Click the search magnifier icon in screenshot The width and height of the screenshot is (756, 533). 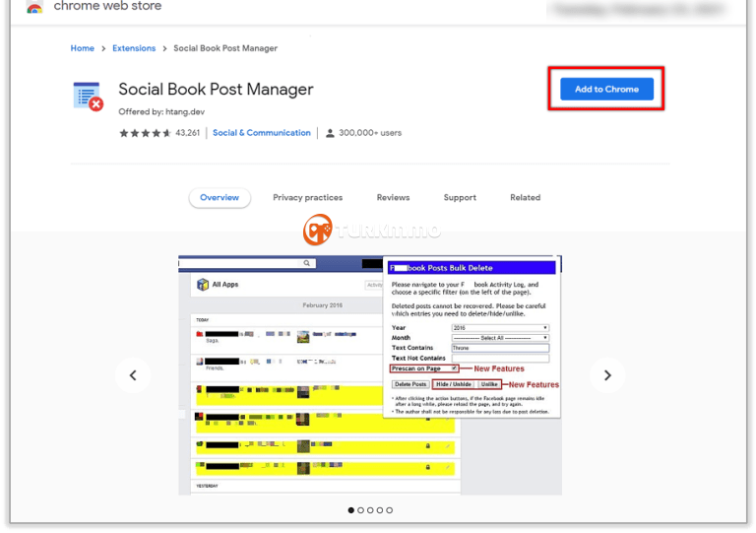pos(307,263)
